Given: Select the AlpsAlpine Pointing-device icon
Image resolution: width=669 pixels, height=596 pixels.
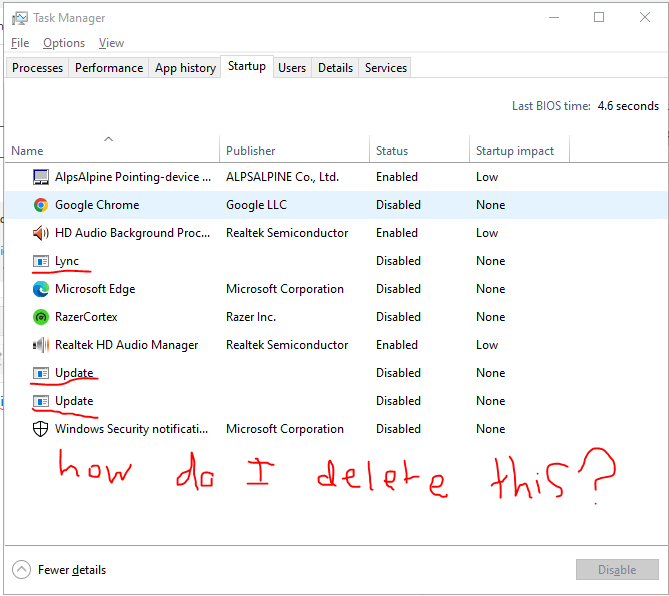Looking at the screenshot, I should coord(41,177).
